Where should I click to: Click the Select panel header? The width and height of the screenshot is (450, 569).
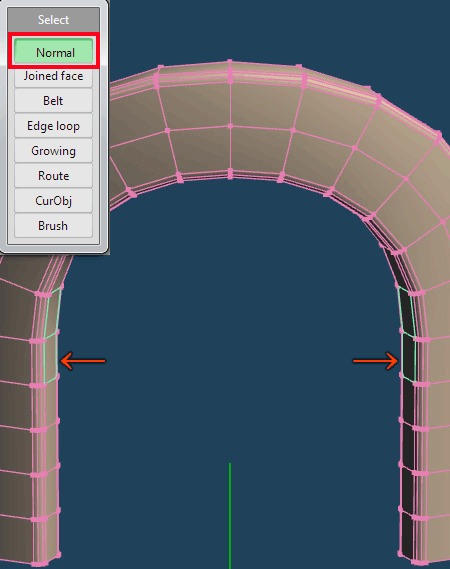[x=53, y=20]
